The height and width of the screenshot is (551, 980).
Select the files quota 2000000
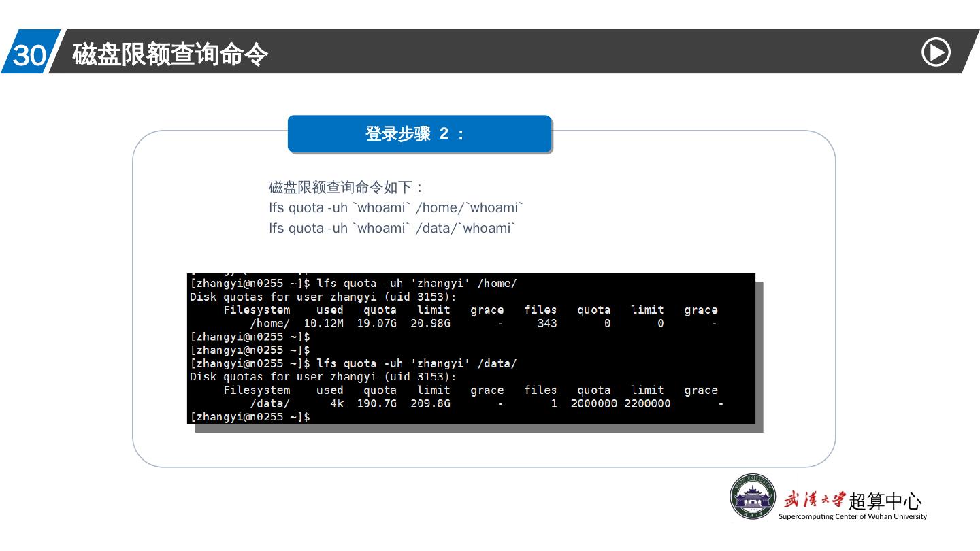tap(594, 403)
